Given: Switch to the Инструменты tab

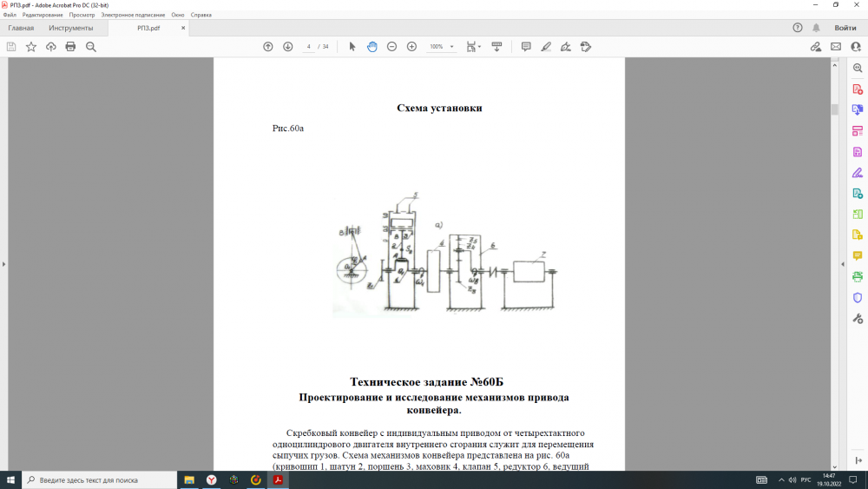Looking at the screenshot, I should tap(71, 28).
